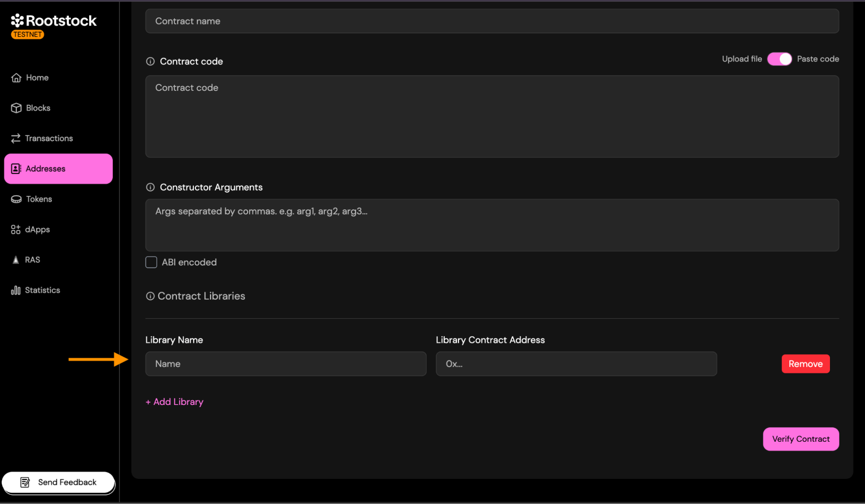
Task: Toggle Upload file / Paste code switch
Action: [x=779, y=59]
